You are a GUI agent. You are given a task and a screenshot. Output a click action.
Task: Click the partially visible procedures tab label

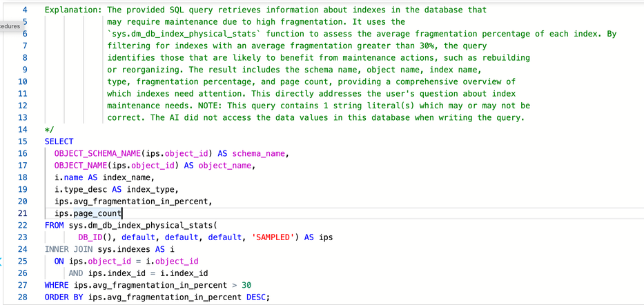pos(10,26)
